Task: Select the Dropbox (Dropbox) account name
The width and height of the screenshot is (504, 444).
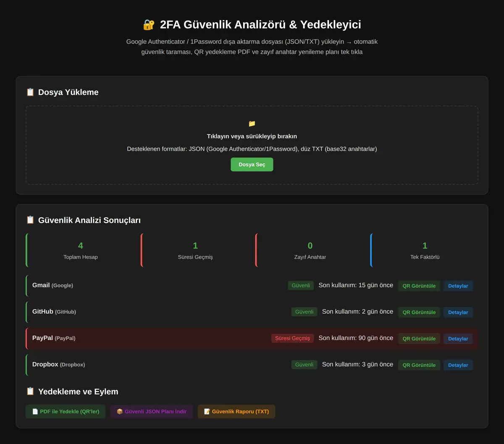Action: pyautogui.click(x=58, y=365)
